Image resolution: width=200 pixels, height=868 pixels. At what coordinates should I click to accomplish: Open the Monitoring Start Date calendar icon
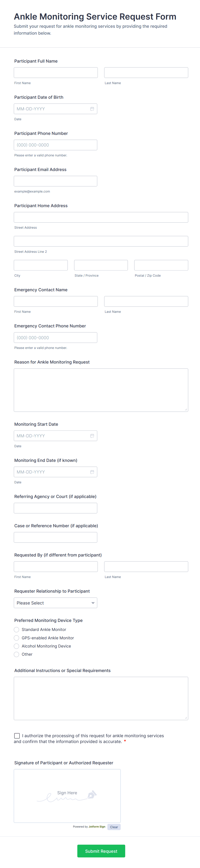click(x=92, y=436)
